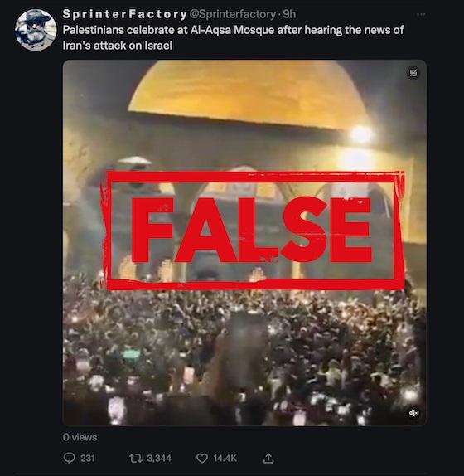This screenshot has height=476, width=464.
Task: Open the three-dot more options menu
Action: [421, 14]
